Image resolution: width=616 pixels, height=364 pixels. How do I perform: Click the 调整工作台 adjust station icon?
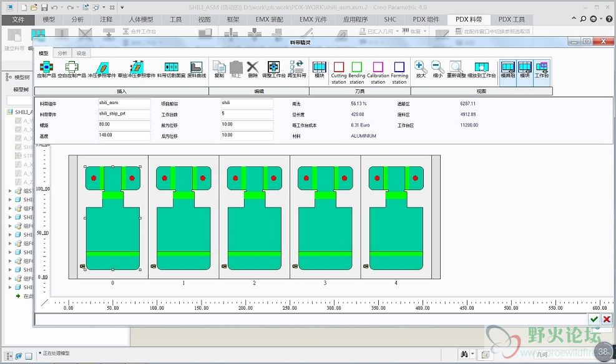click(273, 67)
